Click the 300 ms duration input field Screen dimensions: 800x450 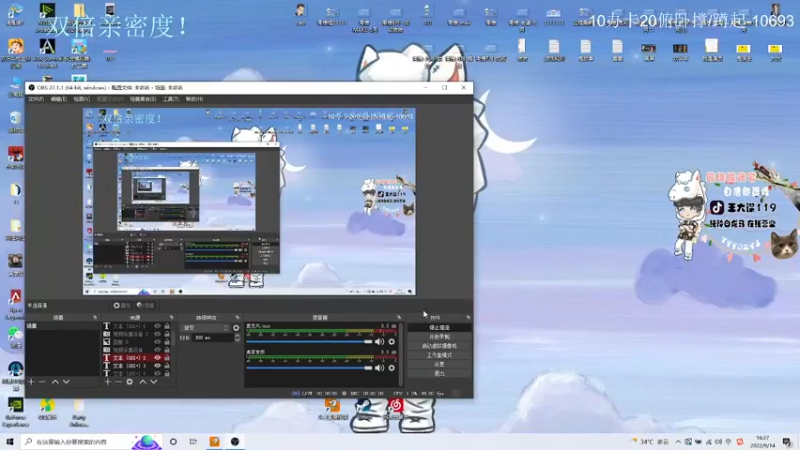click(x=213, y=338)
